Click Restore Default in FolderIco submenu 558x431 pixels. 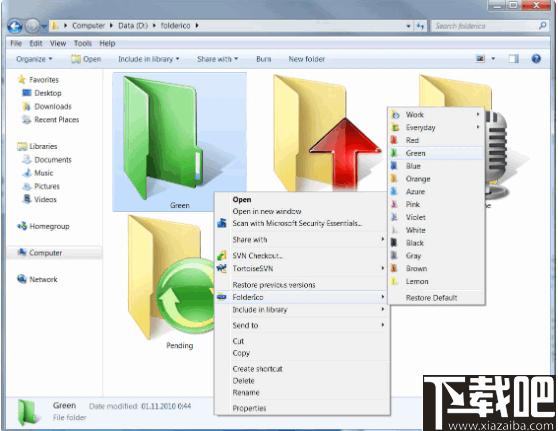click(x=431, y=298)
